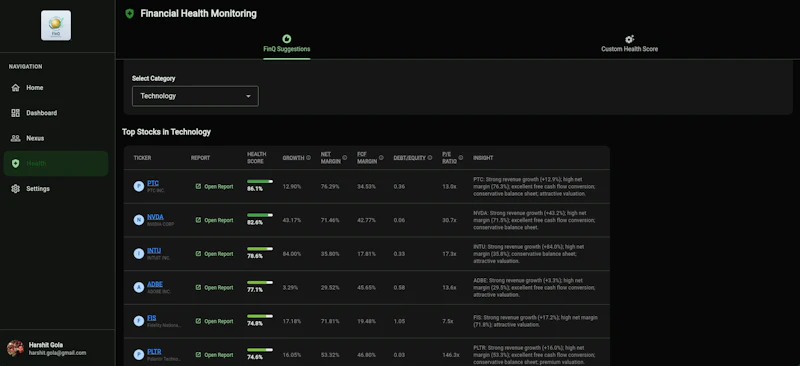Go to Home in the navigation
800x366 pixels.
pos(56,88)
